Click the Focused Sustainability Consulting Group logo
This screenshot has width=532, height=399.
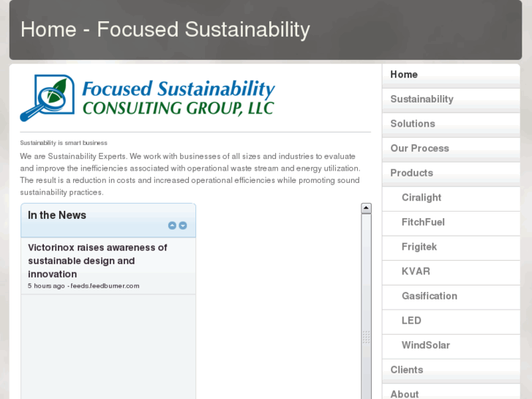pos(147,98)
